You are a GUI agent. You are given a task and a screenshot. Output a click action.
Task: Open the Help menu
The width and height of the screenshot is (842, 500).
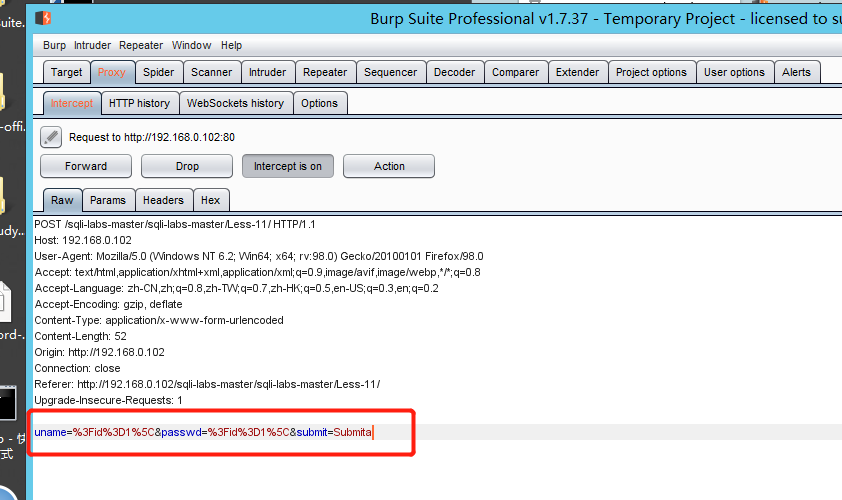click(x=231, y=46)
